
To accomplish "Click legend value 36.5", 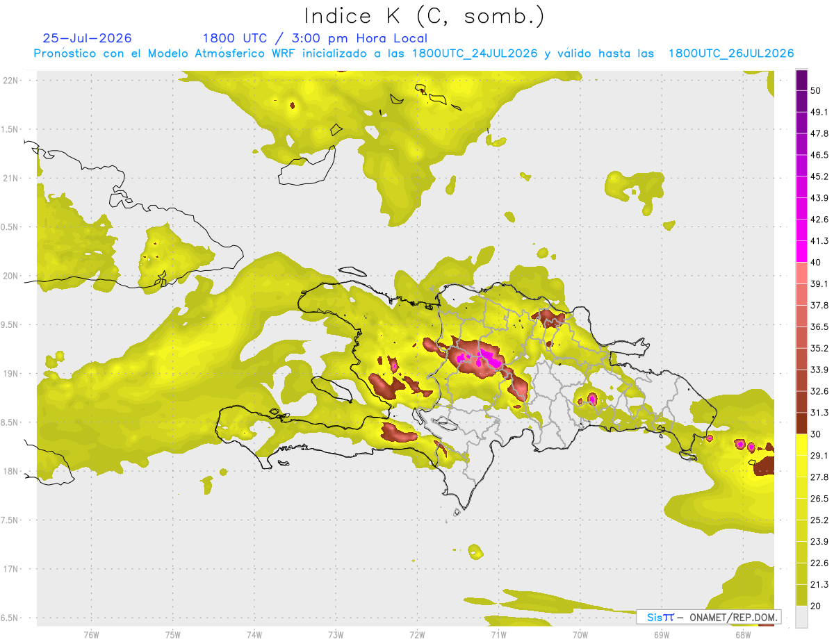I will 819,327.
